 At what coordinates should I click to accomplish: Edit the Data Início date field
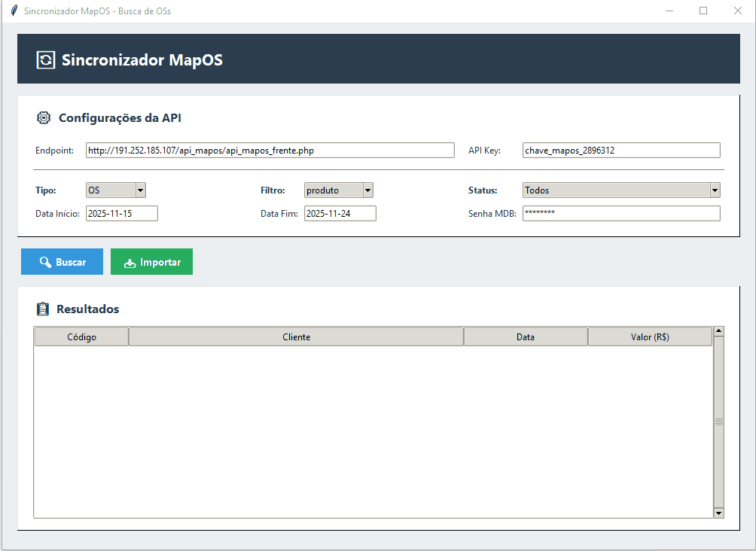coord(121,214)
